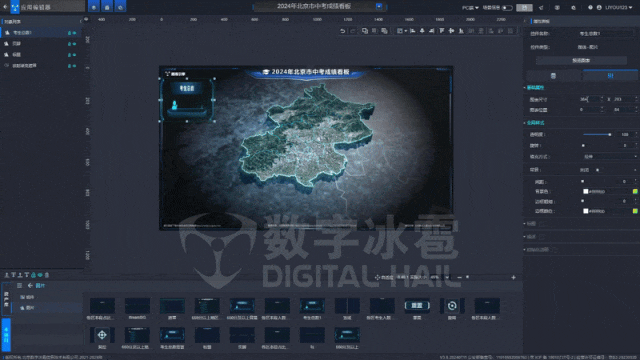
Task: Click the align top icon in canvas toolbar
Action: (442, 31)
